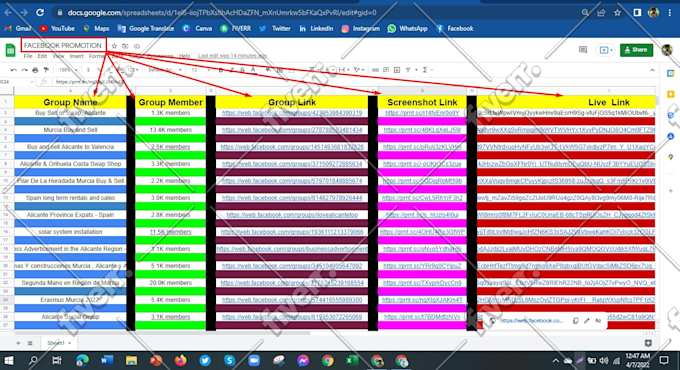
Task: Open zoom 100% dropdown
Action: (x=68, y=70)
